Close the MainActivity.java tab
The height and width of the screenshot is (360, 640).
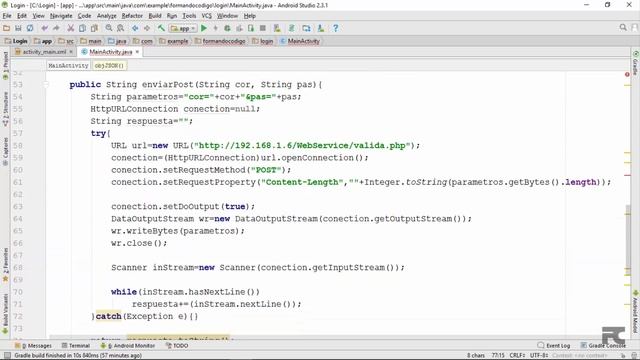pos(137,52)
